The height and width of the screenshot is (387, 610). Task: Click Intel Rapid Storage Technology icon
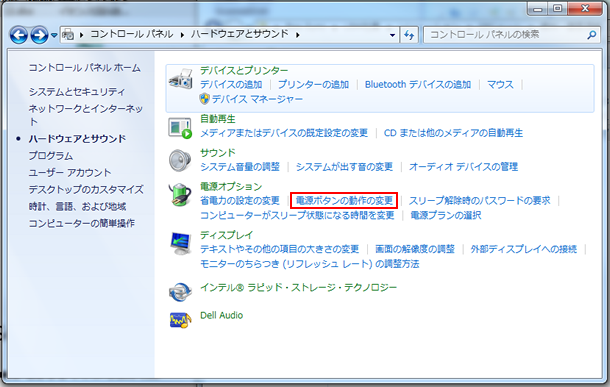point(180,292)
